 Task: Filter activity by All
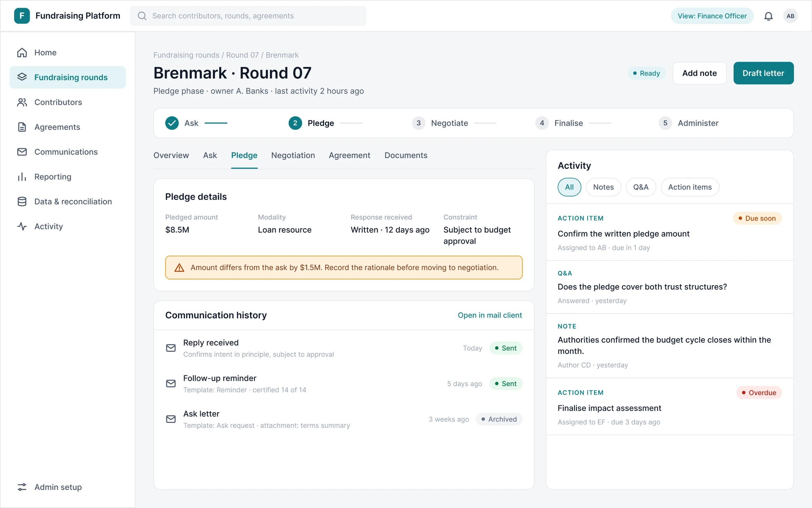569,187
